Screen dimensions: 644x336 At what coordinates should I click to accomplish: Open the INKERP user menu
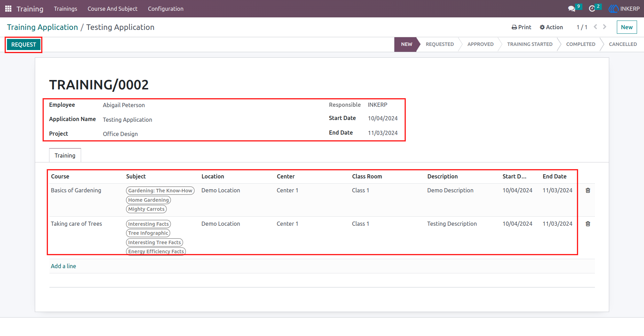pyautogui.click(x=624, y=9)
